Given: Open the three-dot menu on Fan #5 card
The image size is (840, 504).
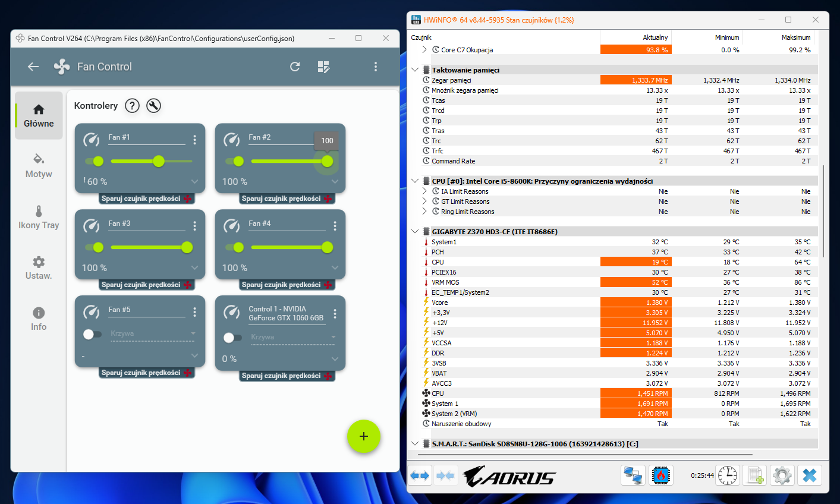Looking at the screenshot, I should tap(194, 312).
